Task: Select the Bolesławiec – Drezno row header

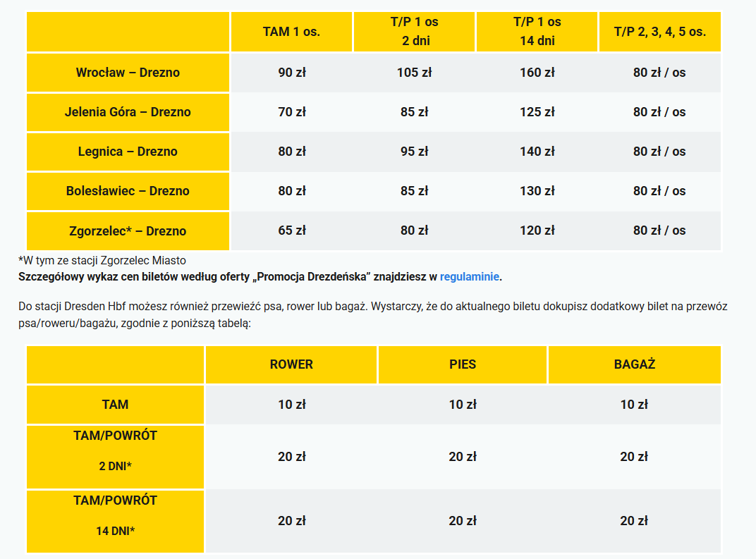Action: (128, 191)
